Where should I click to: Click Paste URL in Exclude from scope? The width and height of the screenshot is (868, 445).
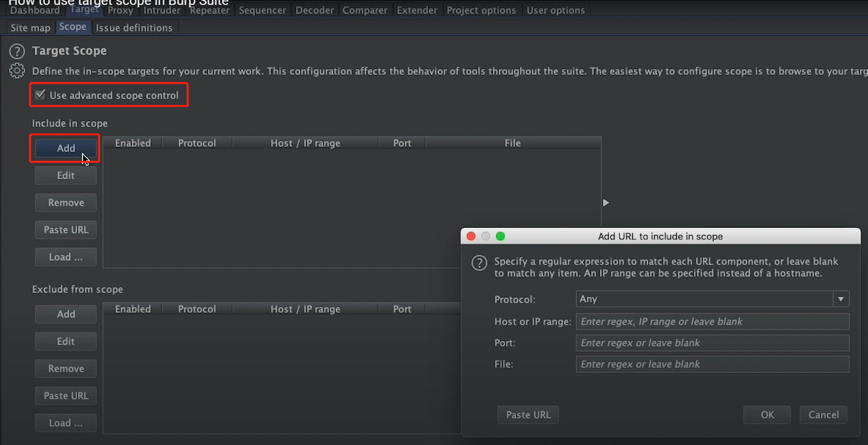[x=66, y=396]
